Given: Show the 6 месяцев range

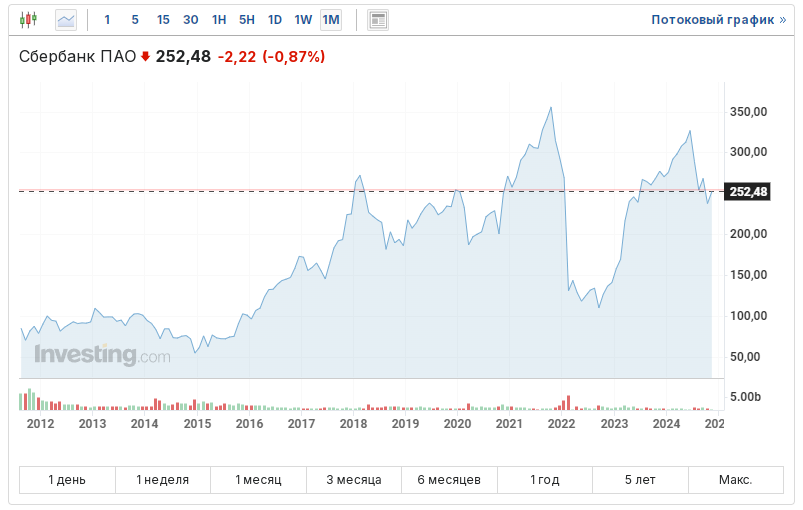Looking at the screenshot, I should coord(449,480).
